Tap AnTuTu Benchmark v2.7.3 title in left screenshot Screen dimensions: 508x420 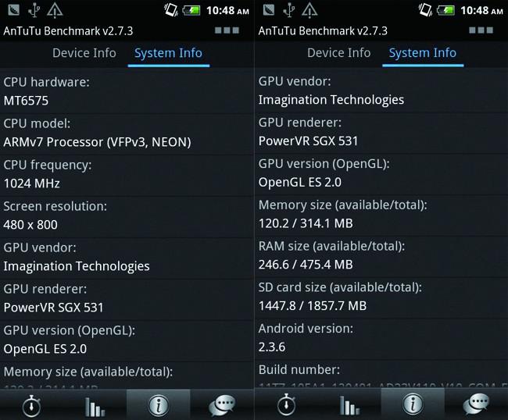(x=68, y=31)
